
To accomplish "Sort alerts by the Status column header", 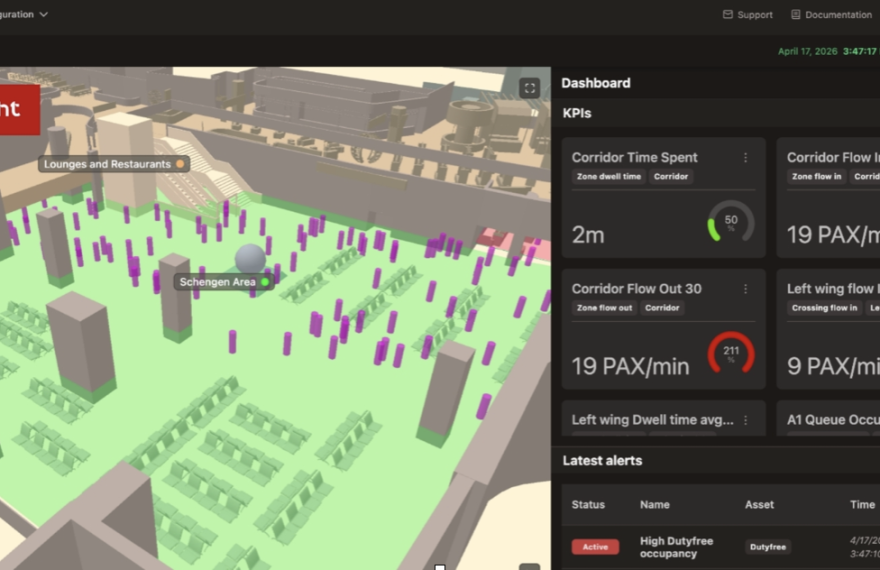I will pyautogui.click(x=588, y=505).
